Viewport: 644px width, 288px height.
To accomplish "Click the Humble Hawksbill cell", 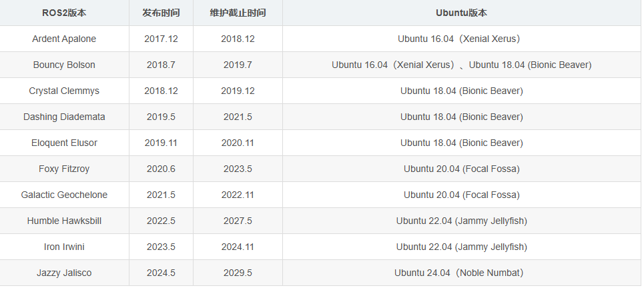I will (64, 221).
